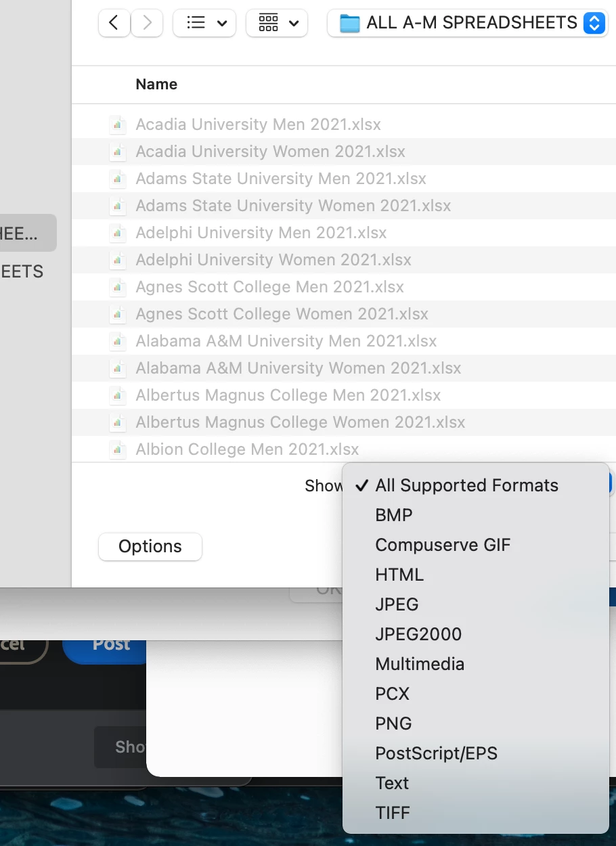Choose PostScript/EPS format
The image size is (616, 846).
(x=475, y=753)
